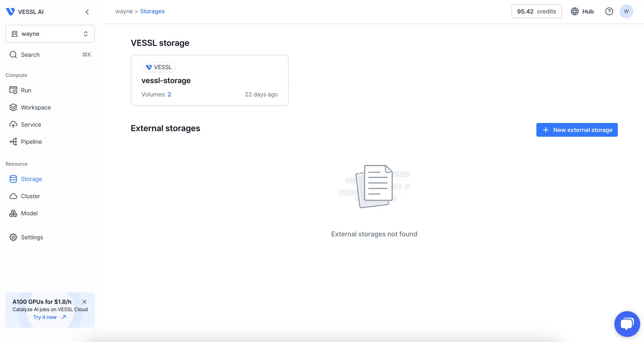The height and width of the screenshot is (342, 644).
Task: Go to the Workspace section
Action: 36,107
